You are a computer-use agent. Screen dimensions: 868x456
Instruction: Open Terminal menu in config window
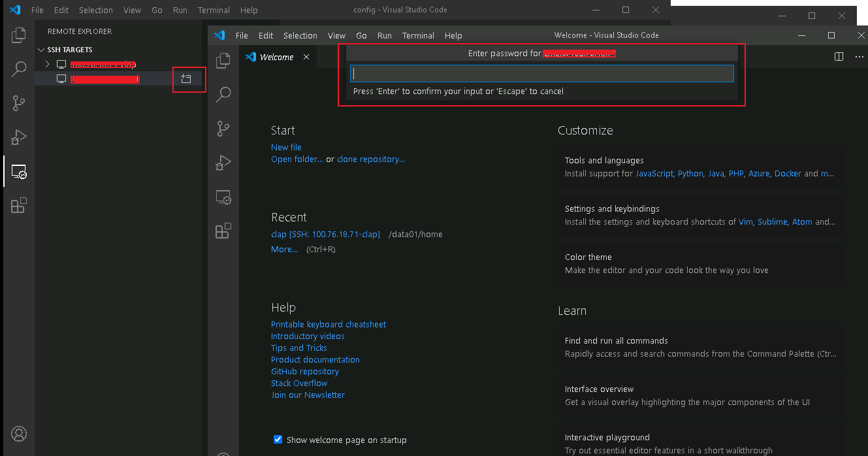[214, 10]
